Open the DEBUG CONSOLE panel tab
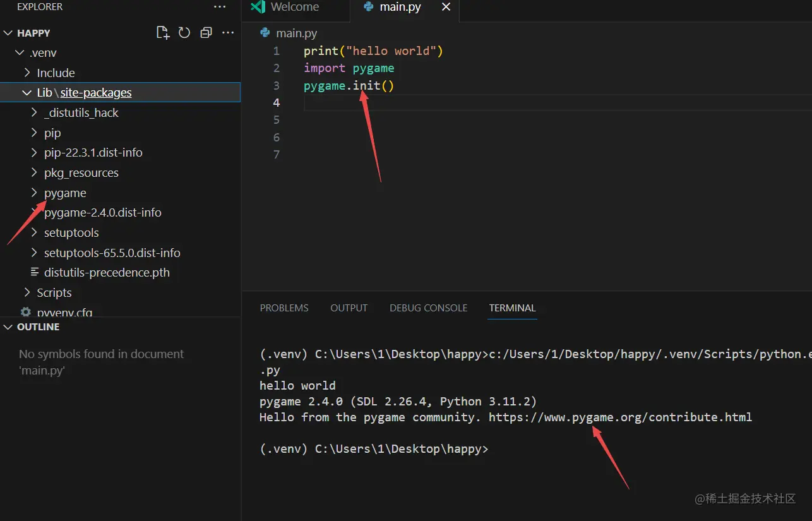The width and height of the screenshot is (812, 521). point(428,308)
